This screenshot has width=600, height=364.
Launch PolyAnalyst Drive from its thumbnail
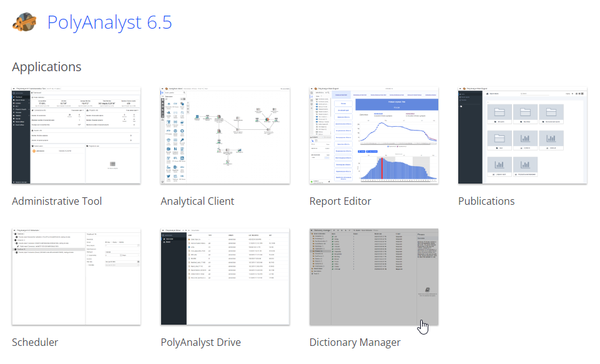225,277
